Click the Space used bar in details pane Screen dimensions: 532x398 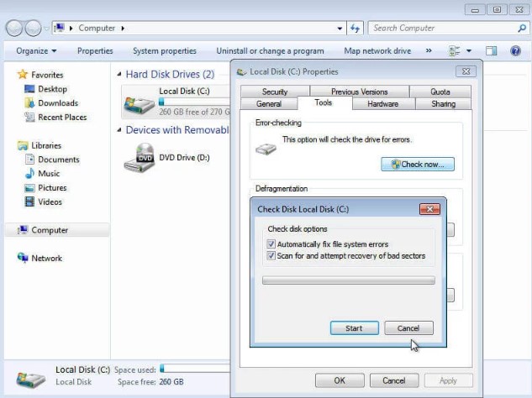tap(194, 369)
